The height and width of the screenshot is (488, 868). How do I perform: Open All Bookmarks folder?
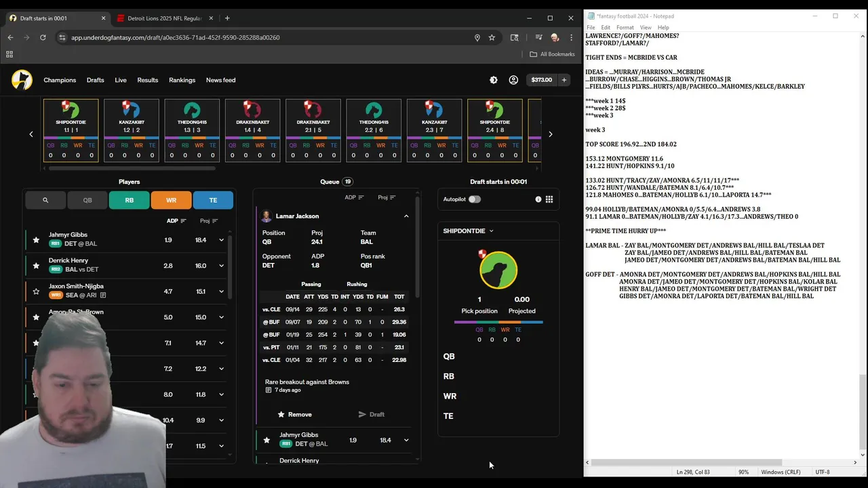click(552, 54)
